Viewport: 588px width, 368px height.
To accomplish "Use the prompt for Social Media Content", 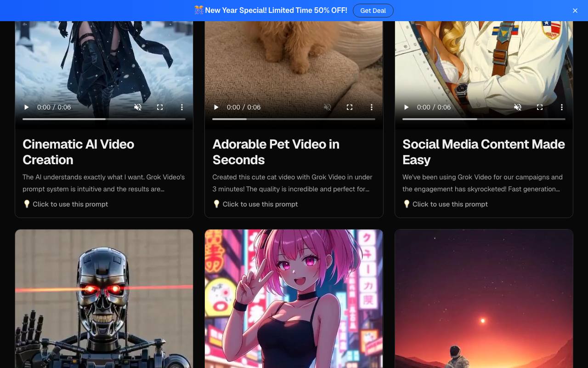I will coord(446,204).
